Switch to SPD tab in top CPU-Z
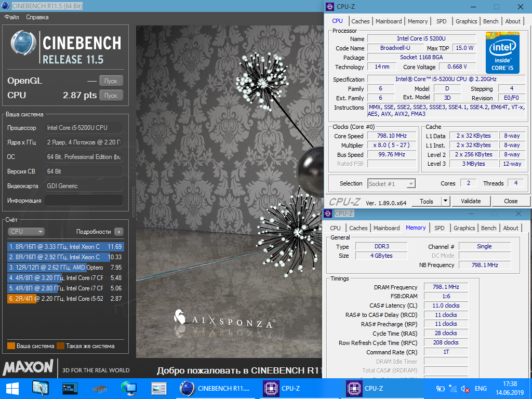The width and height of the screenshot is (532, 399). (x=442, y=21)
